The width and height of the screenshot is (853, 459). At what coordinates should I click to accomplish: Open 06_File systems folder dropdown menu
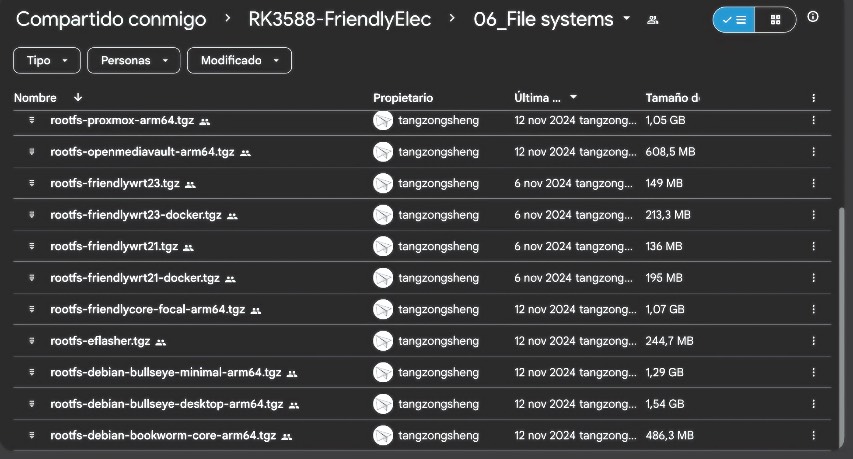(x=627, y=18)
